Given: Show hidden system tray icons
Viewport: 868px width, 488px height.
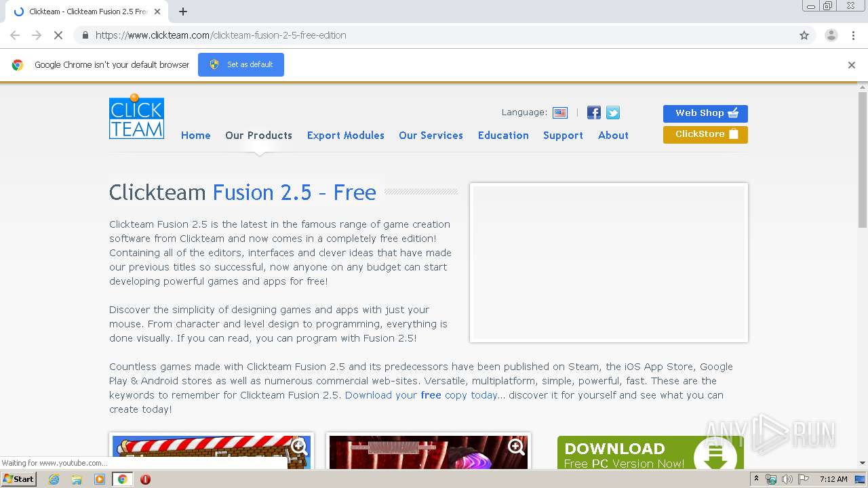Looking at the screenshot, I should pyautogui.click(x=757, y=479).
